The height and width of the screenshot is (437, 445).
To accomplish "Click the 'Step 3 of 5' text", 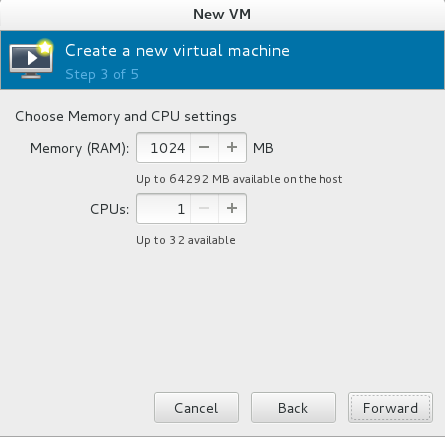I will pyautogui.click(x=102, y=74).
